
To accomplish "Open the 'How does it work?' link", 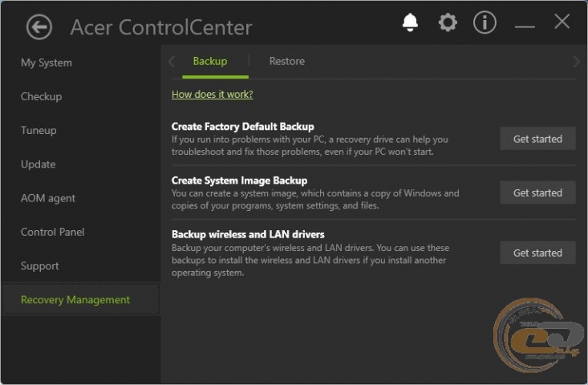I will (x=212, y=95).
